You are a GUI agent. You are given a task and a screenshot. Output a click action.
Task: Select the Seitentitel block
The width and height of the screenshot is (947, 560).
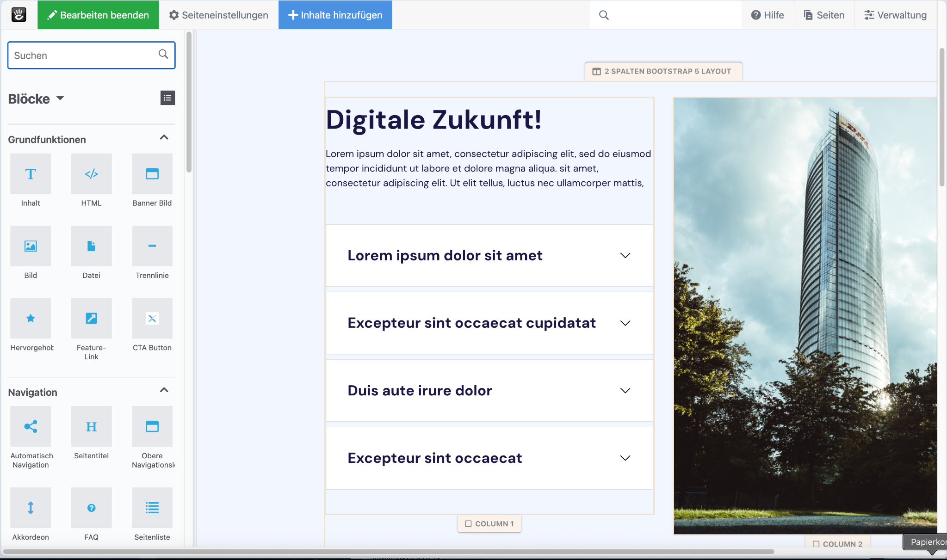click(91, 426)
